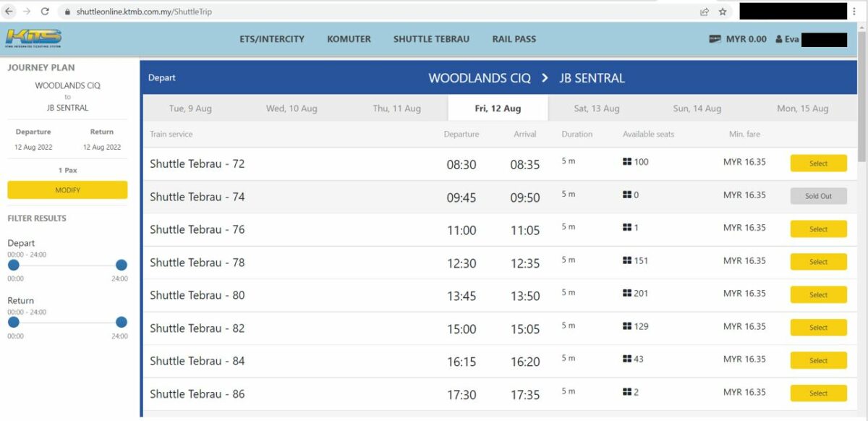The width and height of the screenshot is (868, 421).
Task: Open the Chrome three-dot menu
Action: tap(854, 12)
